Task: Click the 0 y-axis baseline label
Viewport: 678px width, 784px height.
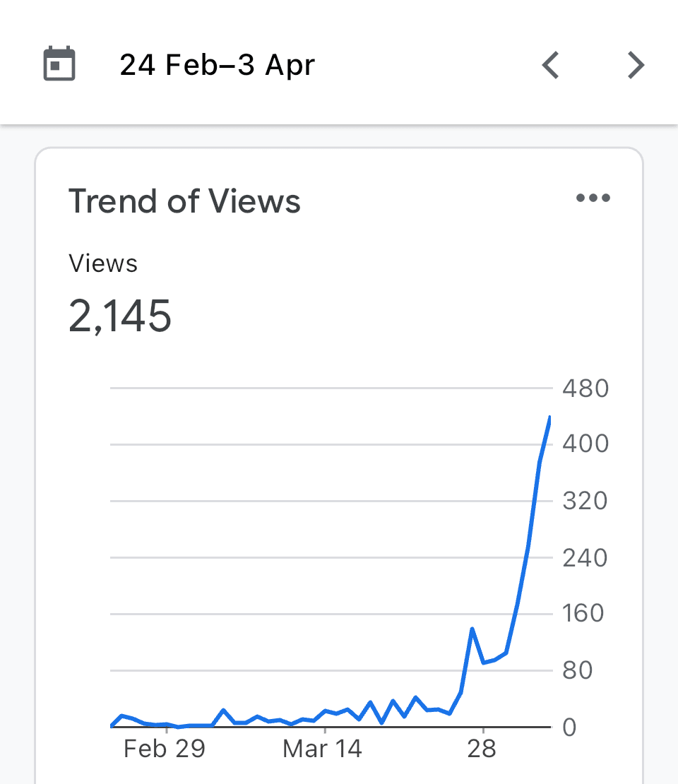Action: 569,727
